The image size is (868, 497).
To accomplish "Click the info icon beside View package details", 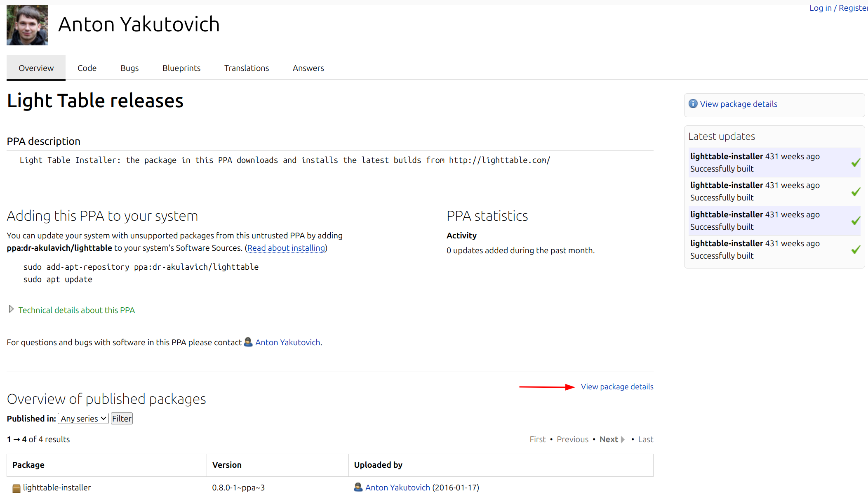I will pos(693,104).
